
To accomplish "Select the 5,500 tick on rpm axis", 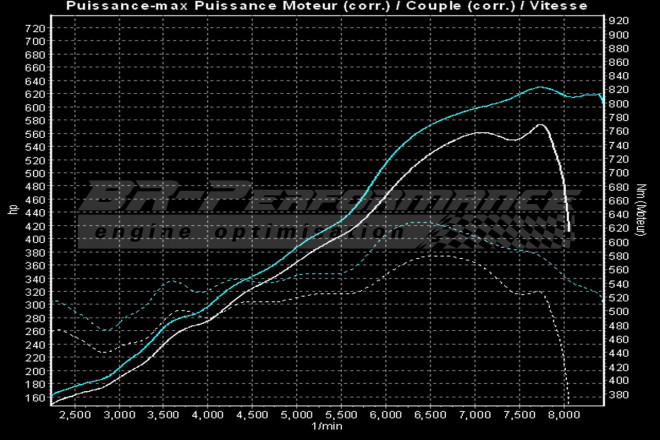I will (x=342, y=414).
